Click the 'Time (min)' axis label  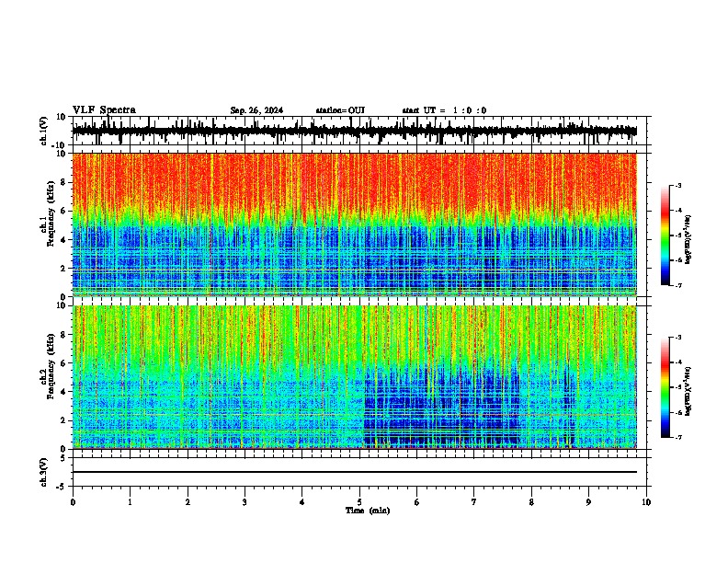point(368,511)
